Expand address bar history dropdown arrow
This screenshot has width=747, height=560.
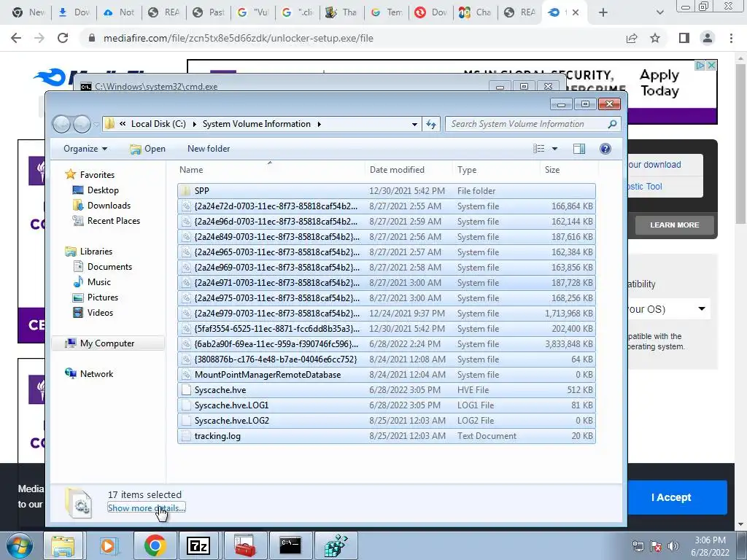(414, 124)
